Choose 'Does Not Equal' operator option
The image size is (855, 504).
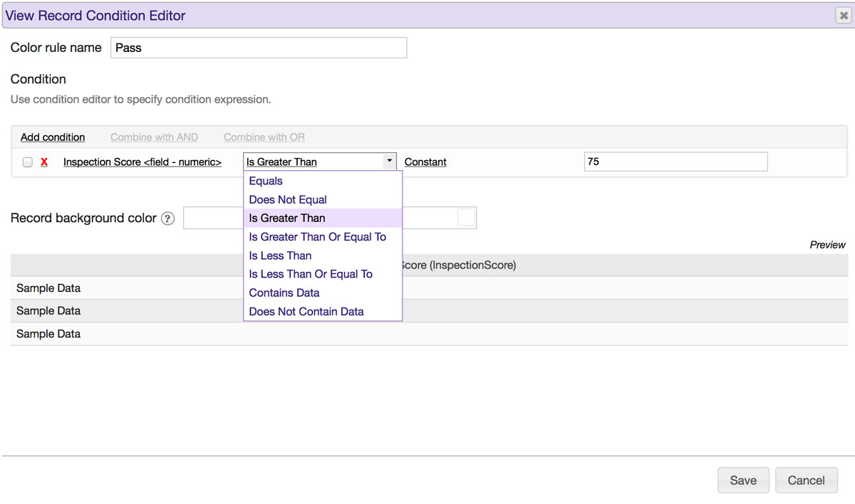tap(288, 200)
